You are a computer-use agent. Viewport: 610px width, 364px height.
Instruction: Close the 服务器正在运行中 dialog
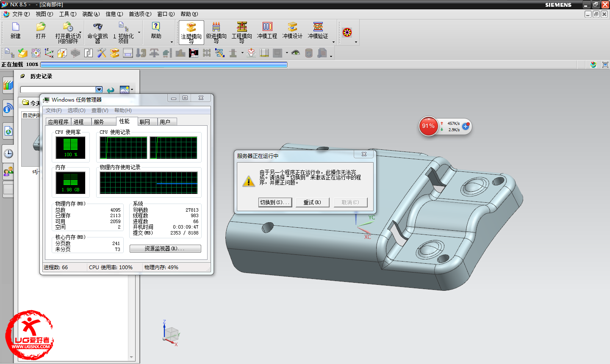point(364,154)
